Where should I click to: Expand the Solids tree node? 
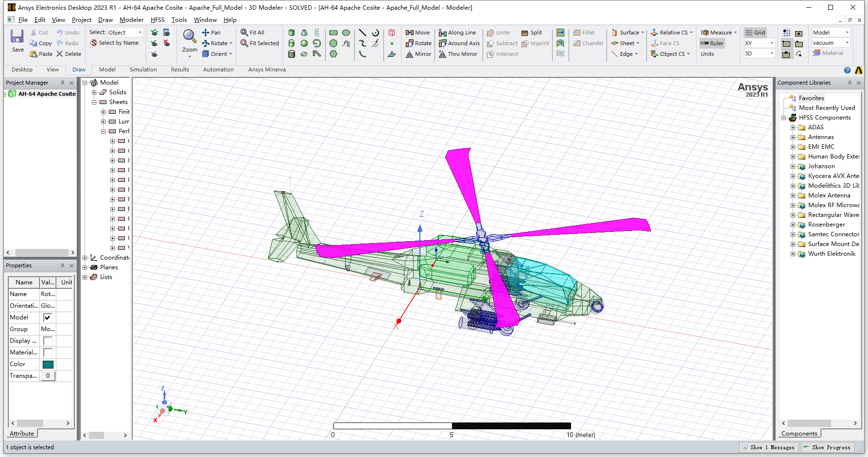coord(94,92)
